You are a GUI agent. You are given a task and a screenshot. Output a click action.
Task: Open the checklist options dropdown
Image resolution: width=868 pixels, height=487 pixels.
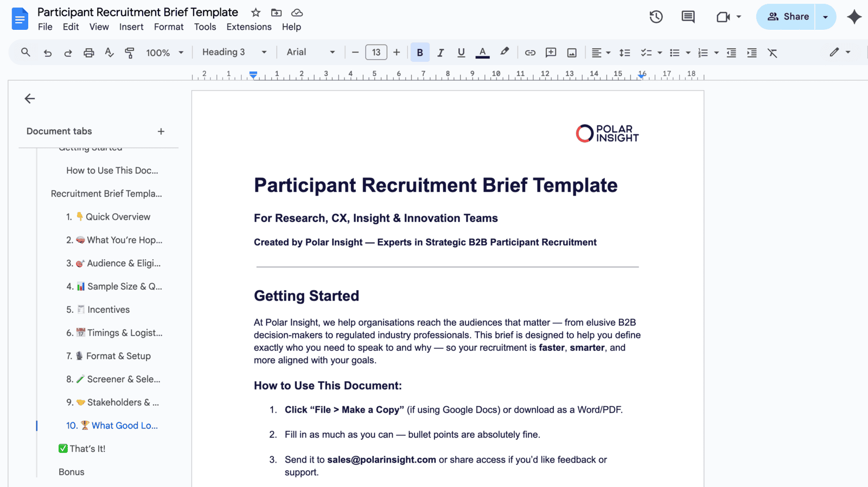[660, 53]
